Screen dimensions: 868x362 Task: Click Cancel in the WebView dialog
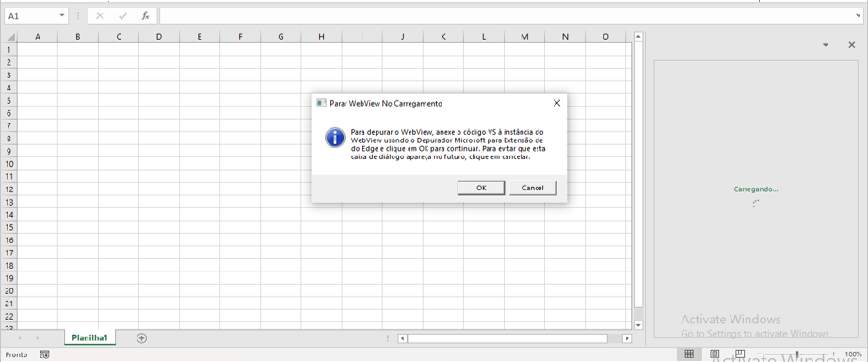pyautogui.click(x=533, y=188)
